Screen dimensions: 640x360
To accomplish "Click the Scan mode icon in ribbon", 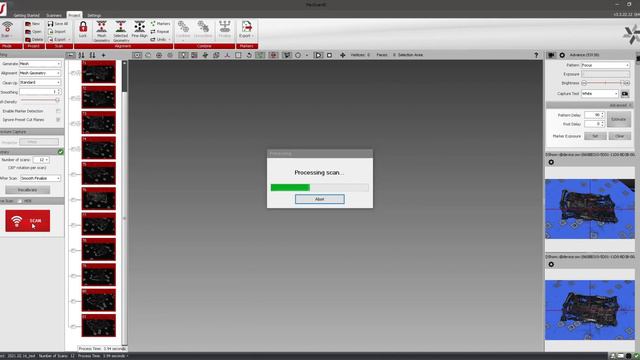I will [x=7, y=29].
